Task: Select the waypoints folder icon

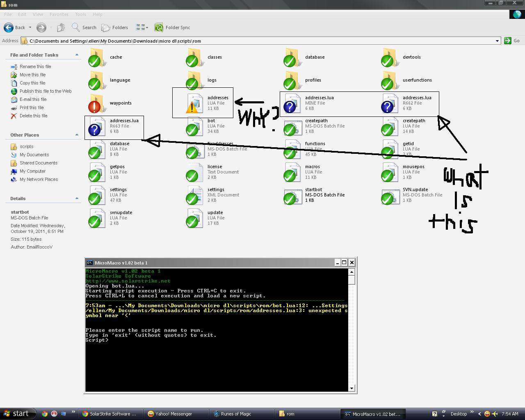Action: 97,103
